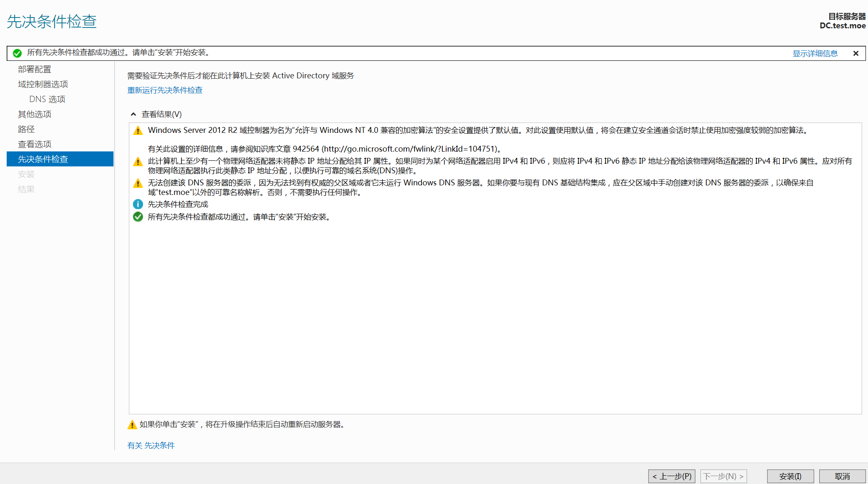
Task: Open DNS 选项 page in sidebar
Action: pos(47,99)
